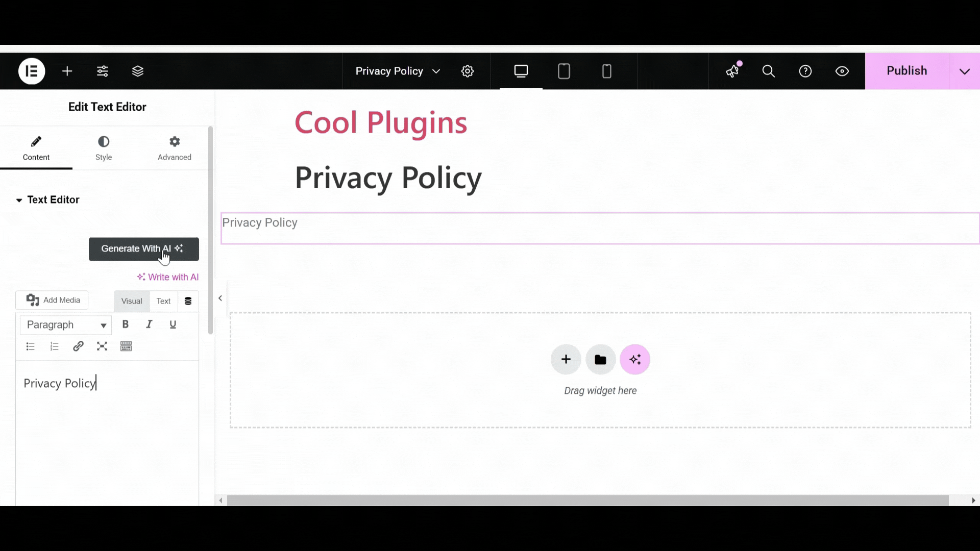980x551 pixels.
Task: Open the Privacy Policy document dropdown
Action: (x=398, y=71)
